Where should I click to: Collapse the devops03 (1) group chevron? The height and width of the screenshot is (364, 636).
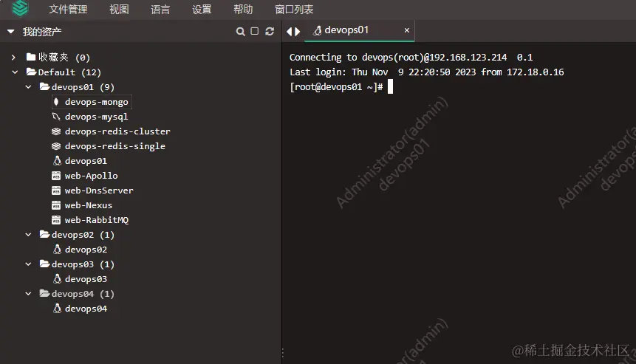[x=28, y=264]
